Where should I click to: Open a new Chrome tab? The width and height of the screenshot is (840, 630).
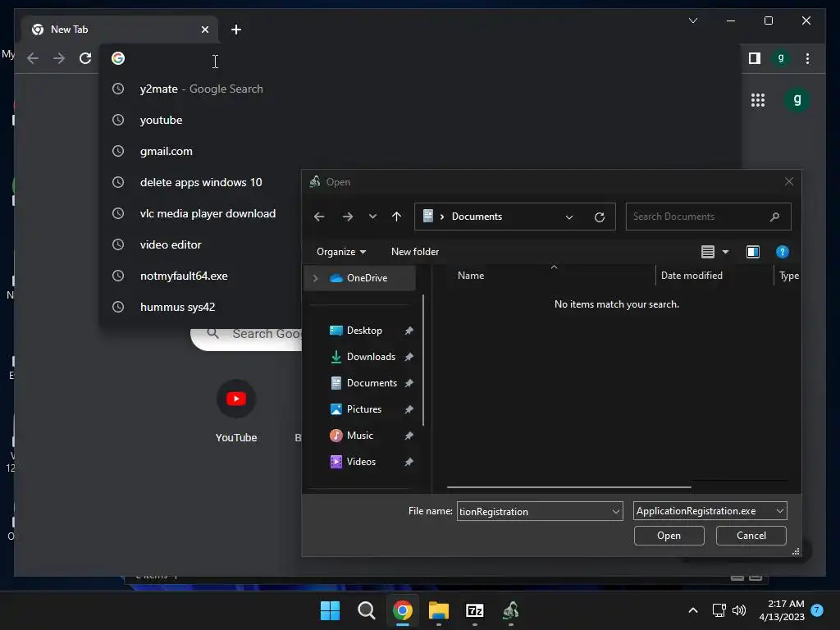(235, 30)
